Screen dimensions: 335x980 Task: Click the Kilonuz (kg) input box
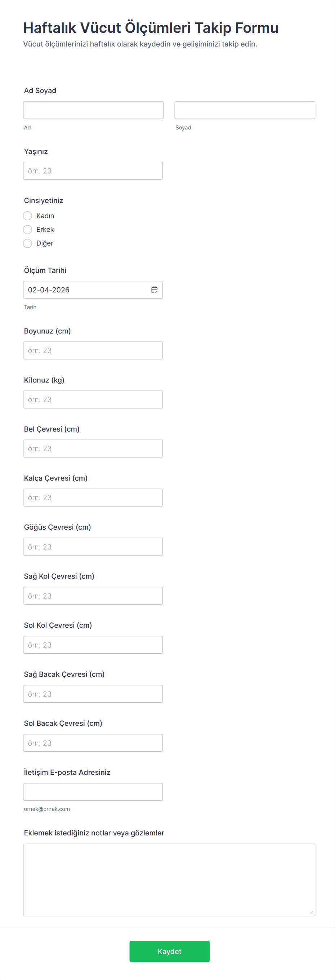pos(93,399)
